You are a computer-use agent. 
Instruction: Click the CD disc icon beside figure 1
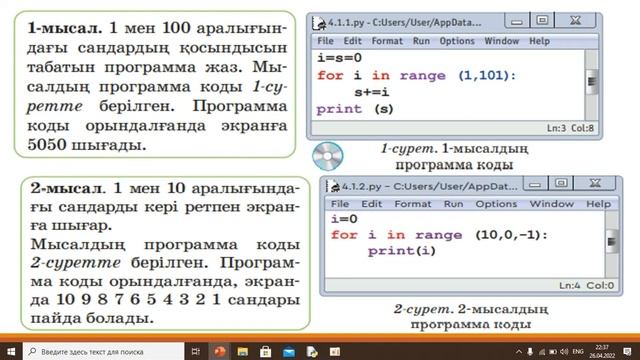coord(328,156)
